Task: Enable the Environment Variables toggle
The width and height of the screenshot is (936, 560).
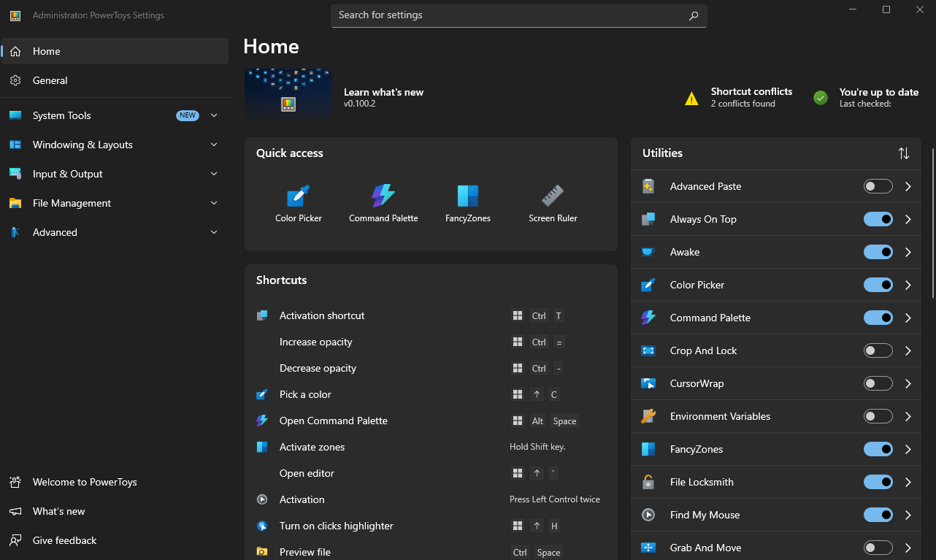Action: 878,416
